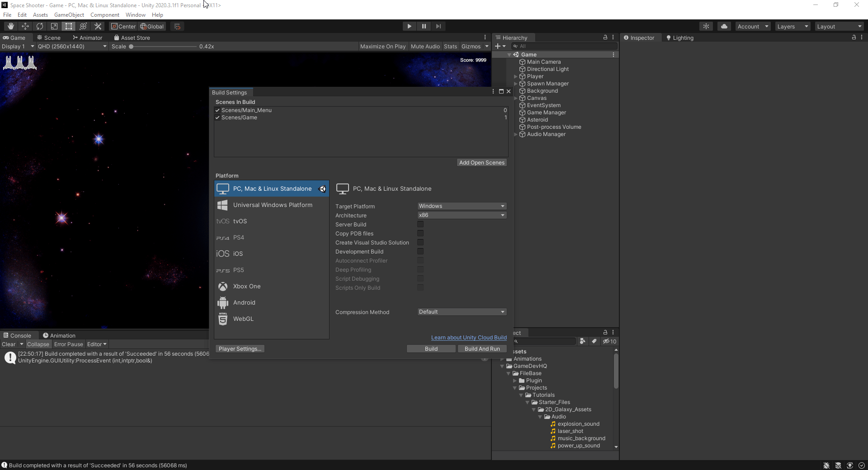Toggle Stats overlay in Game view
Viewport: 868px width, 470px height.
tap(450, 46)
